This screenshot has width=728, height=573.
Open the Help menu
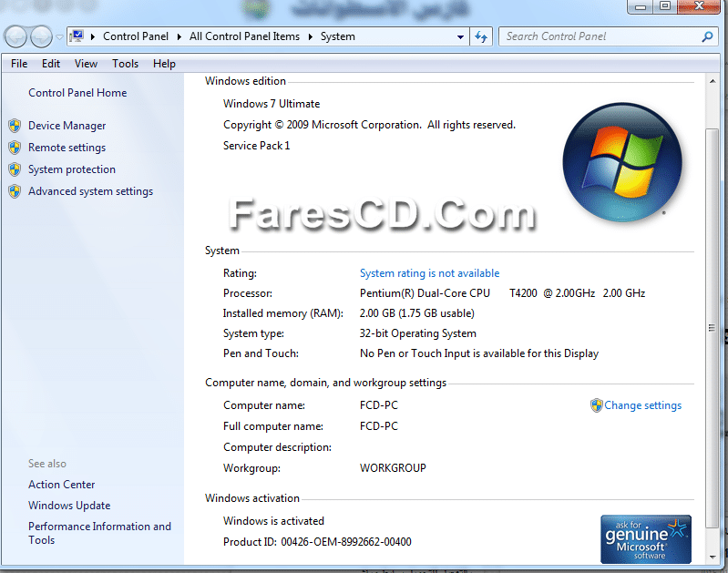tap(164, 64)
